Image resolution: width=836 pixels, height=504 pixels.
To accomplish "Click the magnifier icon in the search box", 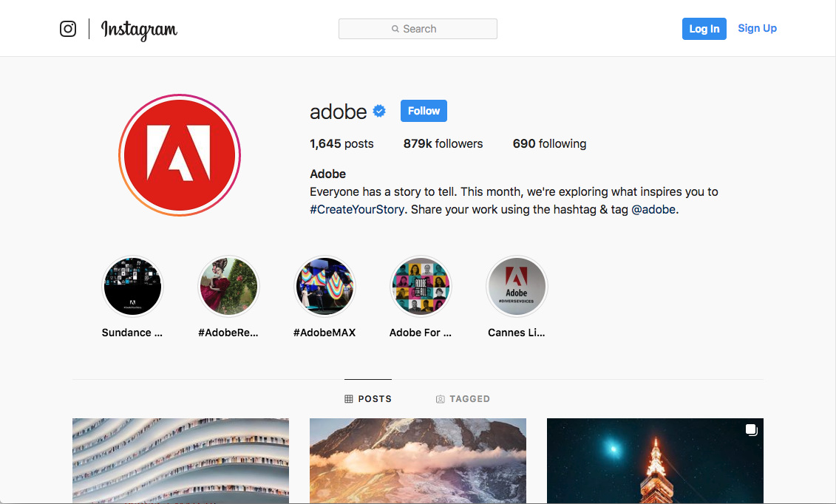I will coord(395,29).
